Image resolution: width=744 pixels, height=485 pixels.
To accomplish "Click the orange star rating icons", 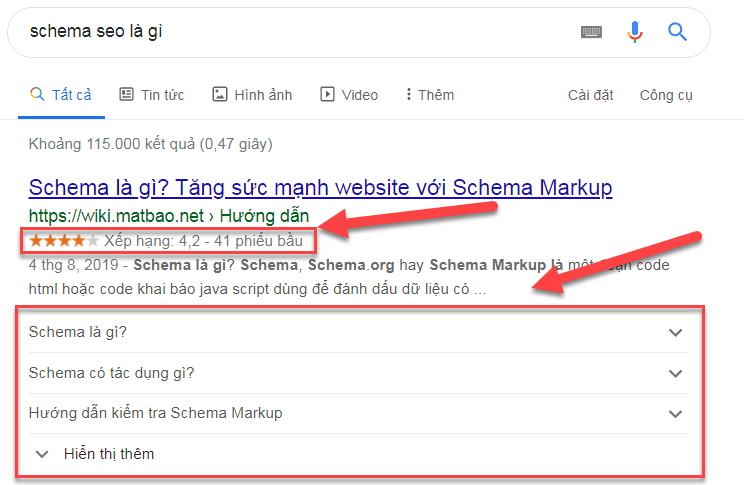I will (64, 241).
